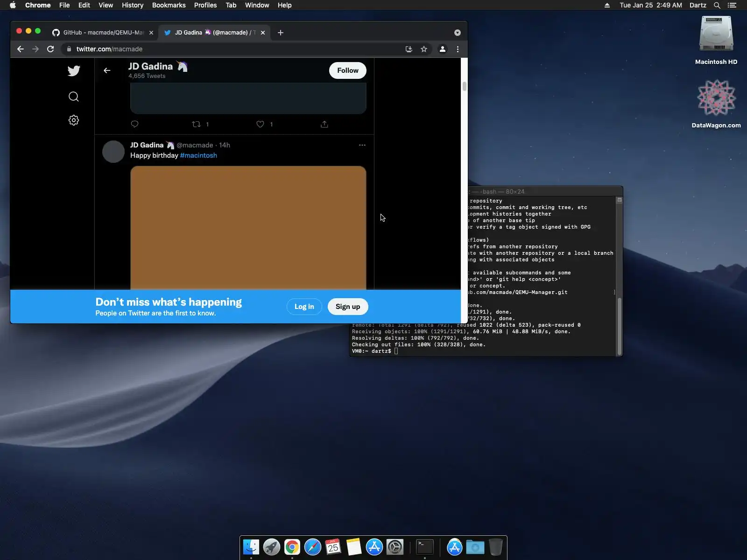View site info via the lock icon
This screenshot has width=747, height=560.
(x=69, y=49)
